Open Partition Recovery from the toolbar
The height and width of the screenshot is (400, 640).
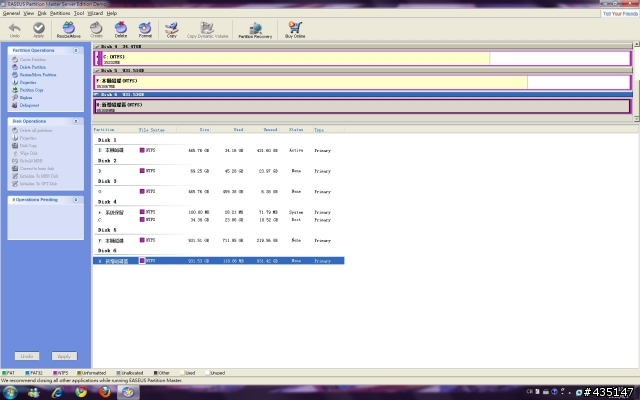255,28
